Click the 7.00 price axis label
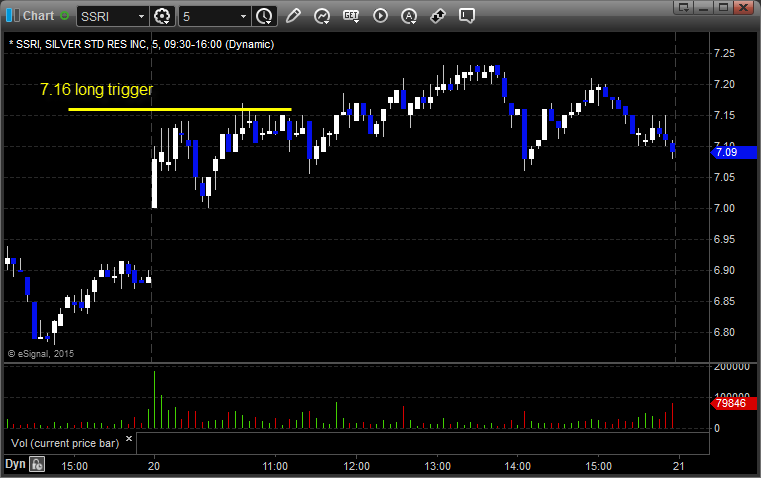Screen dimensions: 761x478 (725, 208)
